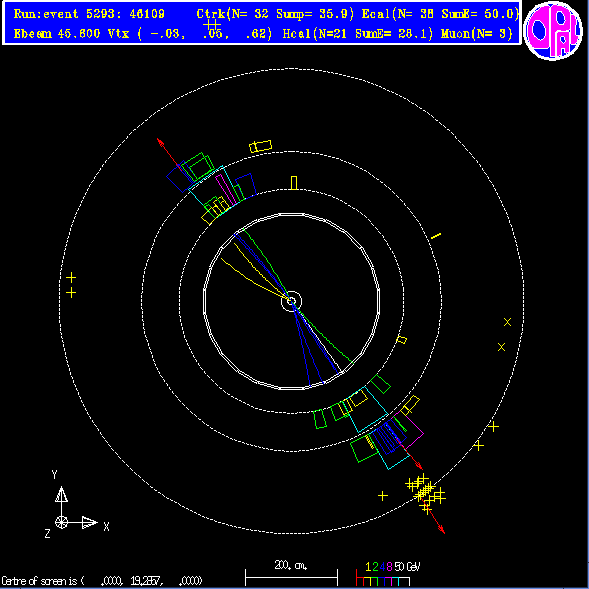The width and height of the screenshot is (589, 589).
Task: Click the Centre of screen coordinates text
Action: (102, 581)
